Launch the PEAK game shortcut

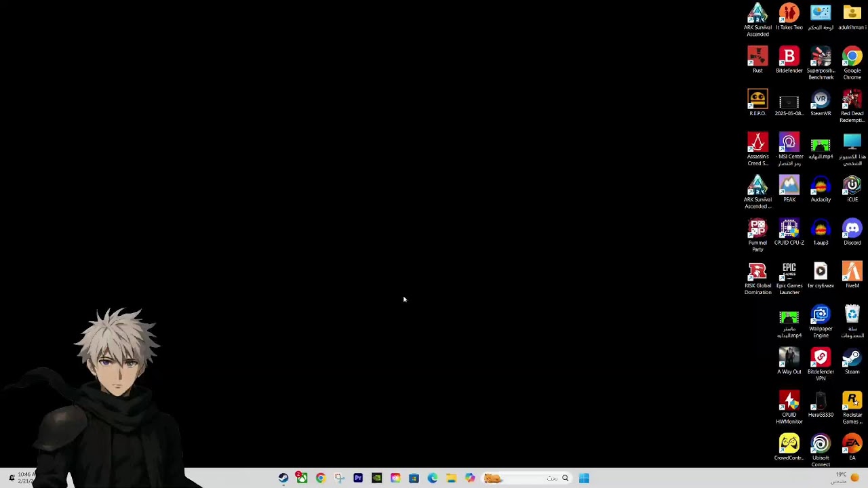789,189
